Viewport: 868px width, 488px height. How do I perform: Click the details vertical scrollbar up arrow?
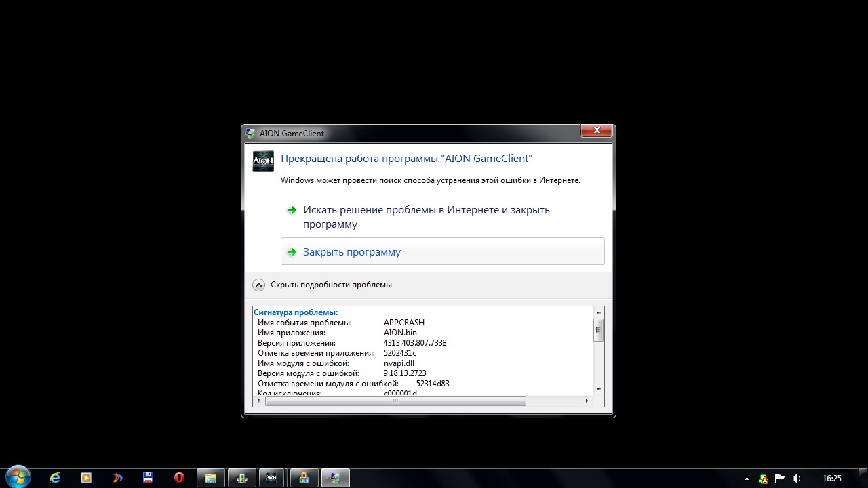point(598,312)
